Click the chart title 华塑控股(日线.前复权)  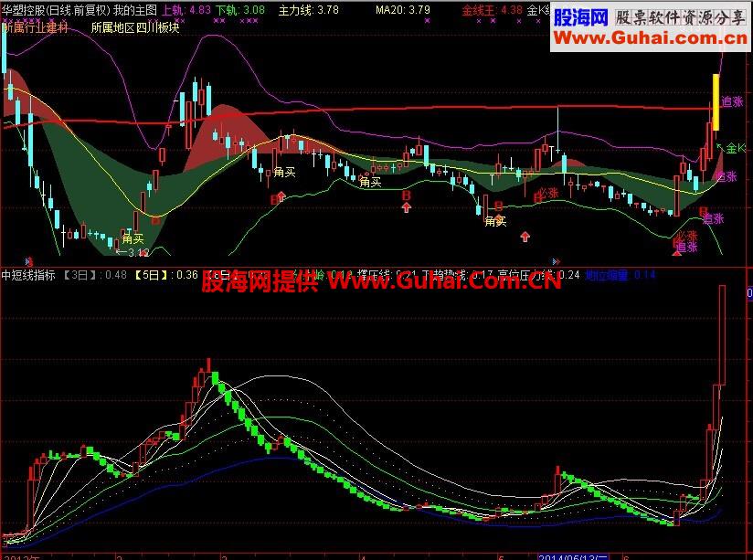[x=56, y=10]
